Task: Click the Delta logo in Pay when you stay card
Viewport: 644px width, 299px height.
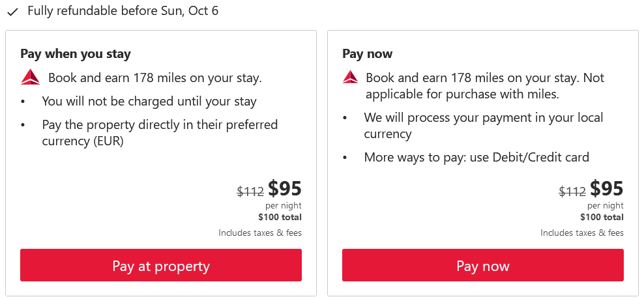Action: [30, 78]
